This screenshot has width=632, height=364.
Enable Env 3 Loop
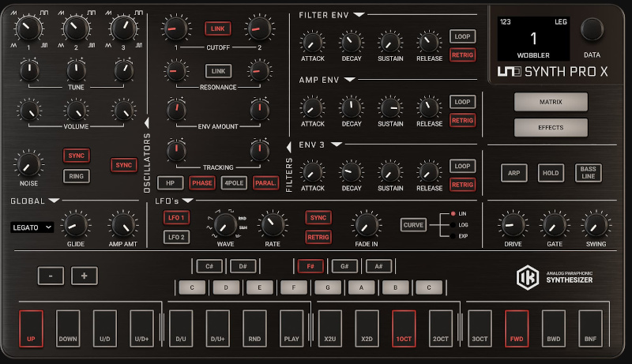point(462,166)
